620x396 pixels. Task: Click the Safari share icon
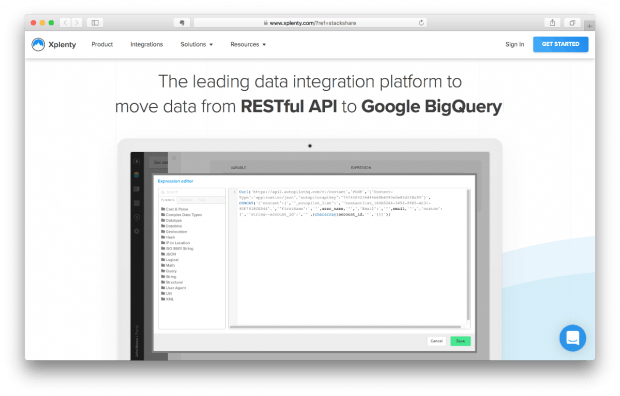[x=552, y=23]
